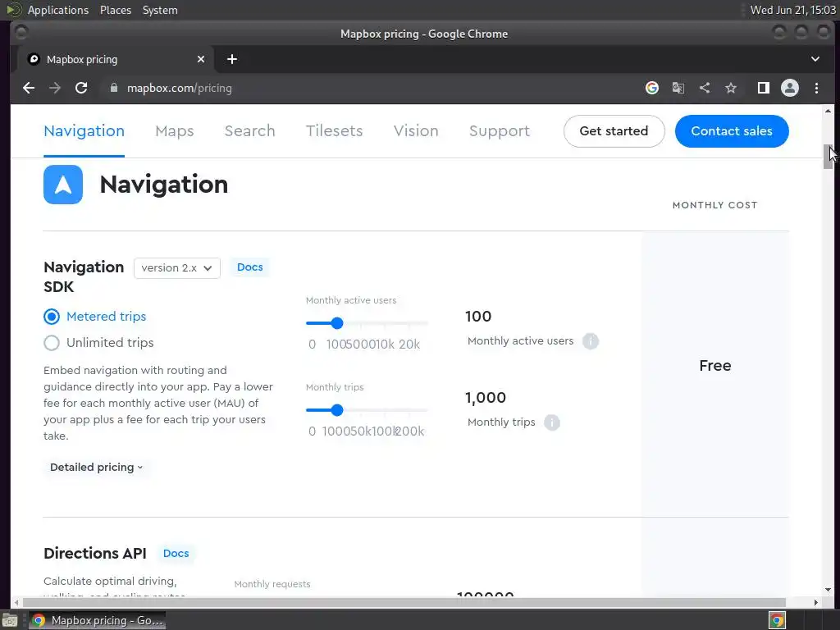The image size is (840, 630).
Task: Open the Applications menu
Action: [x=58, y=10]
